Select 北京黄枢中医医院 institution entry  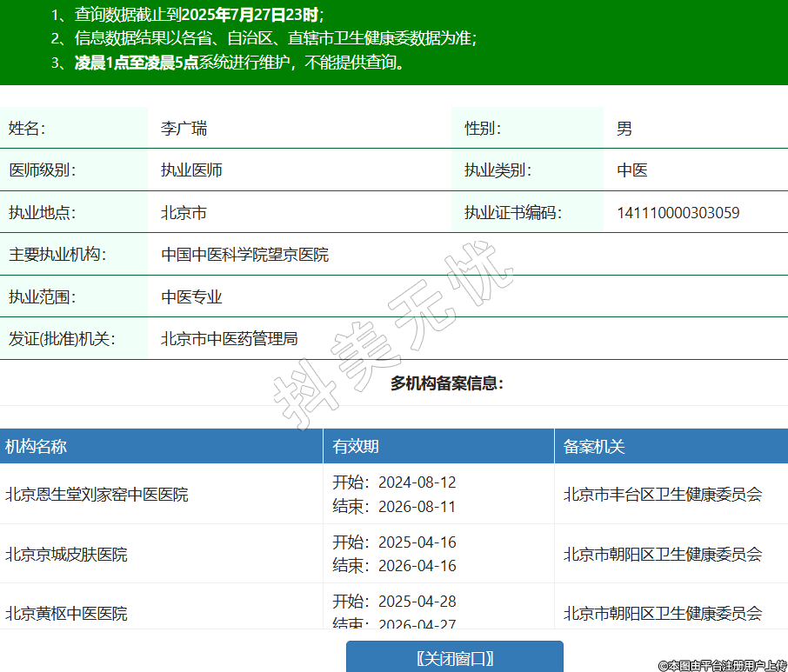[66, 613]
